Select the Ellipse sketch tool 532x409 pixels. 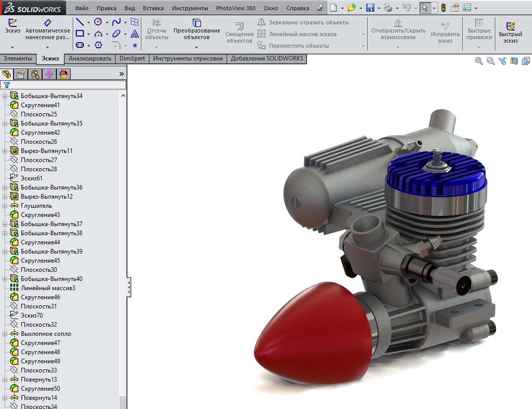tap(116, 34)
